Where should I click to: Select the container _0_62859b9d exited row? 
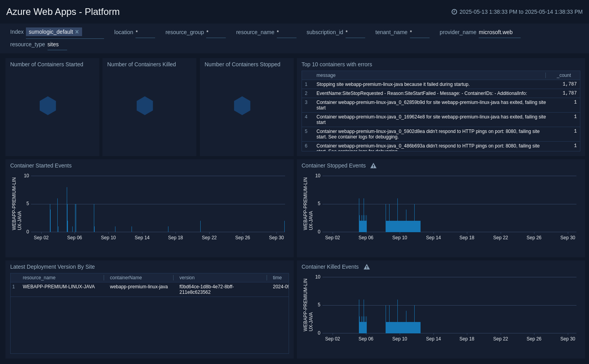441,105
